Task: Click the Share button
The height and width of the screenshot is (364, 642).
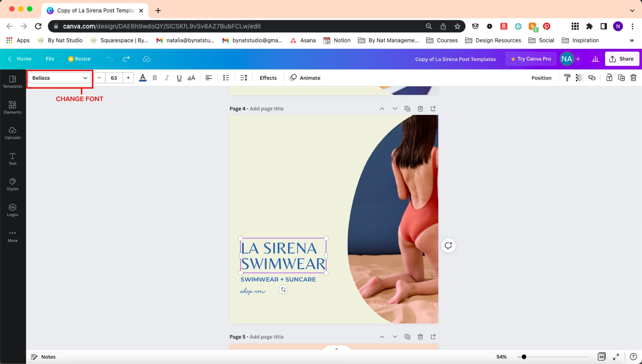Action: 622,59
